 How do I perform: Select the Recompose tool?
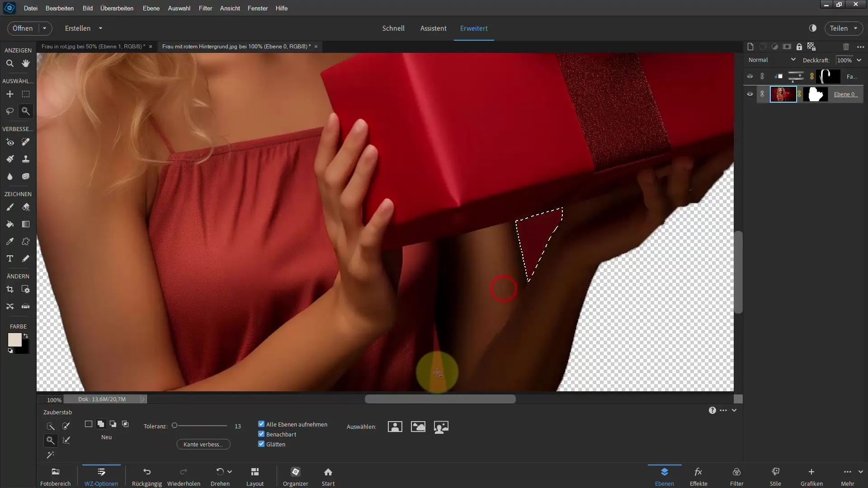coord(26,289)
